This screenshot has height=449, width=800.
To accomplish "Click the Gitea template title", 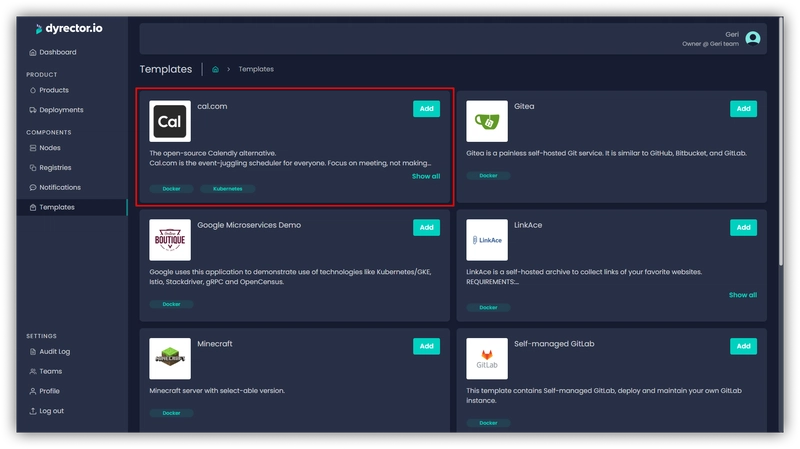I will [524, 106].
